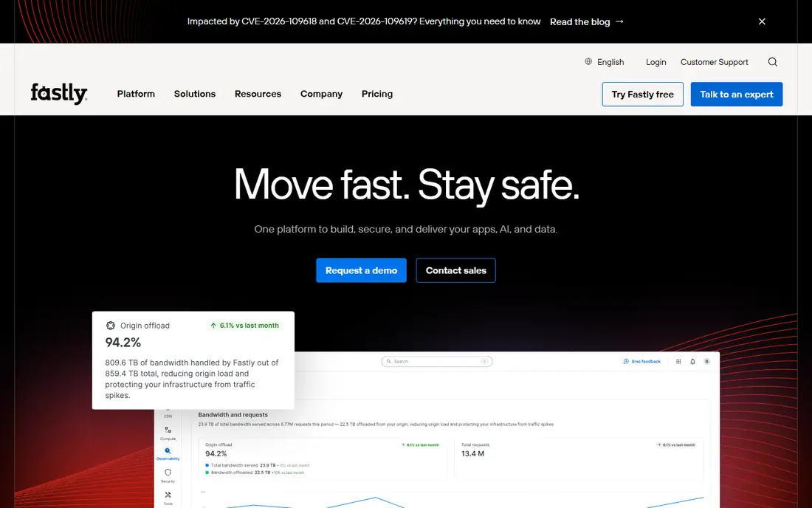Click the Login link
Screen dimensions: 812x508
(656, 62)
